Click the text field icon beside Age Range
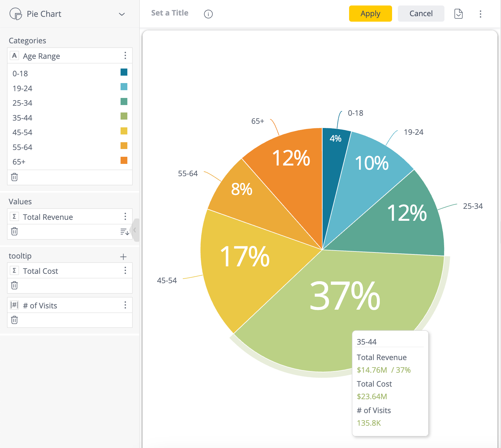501x448 pixels. (x=14, y=55)
